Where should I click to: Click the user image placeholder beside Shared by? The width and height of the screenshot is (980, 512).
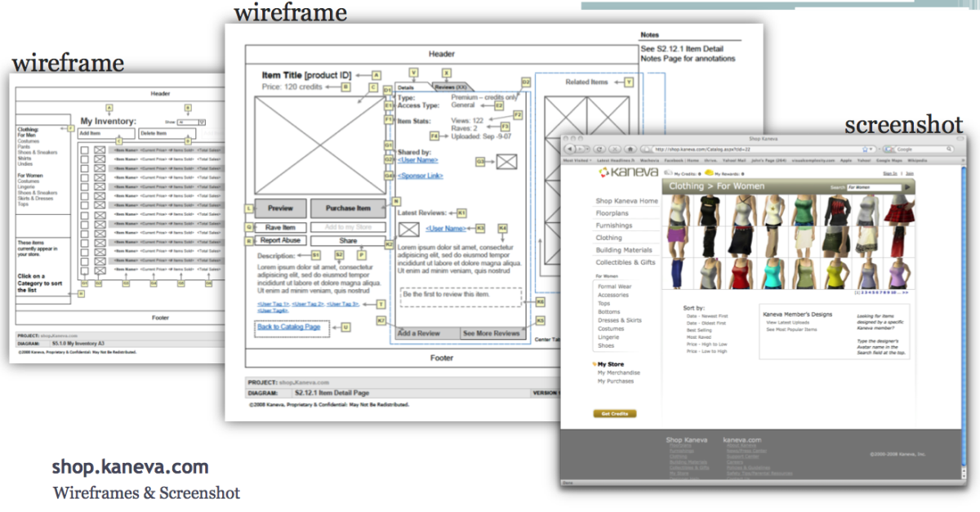[x=507, y=162]
